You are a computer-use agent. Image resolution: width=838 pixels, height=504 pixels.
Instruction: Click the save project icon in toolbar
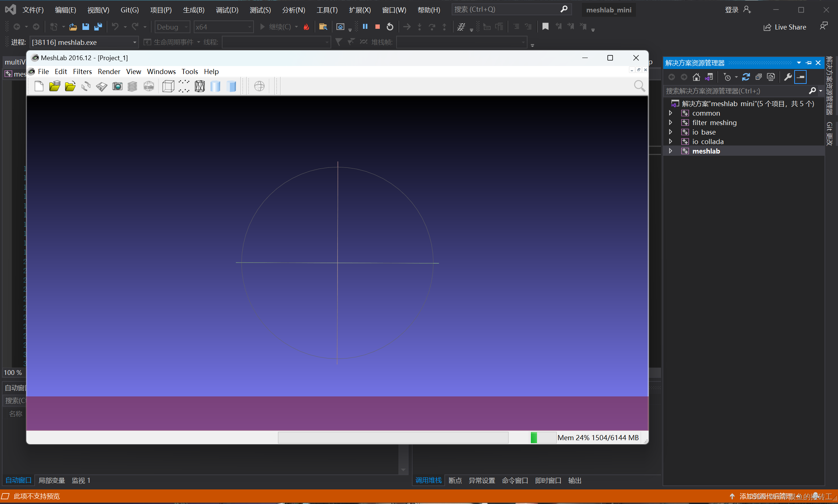pos(102,87)
